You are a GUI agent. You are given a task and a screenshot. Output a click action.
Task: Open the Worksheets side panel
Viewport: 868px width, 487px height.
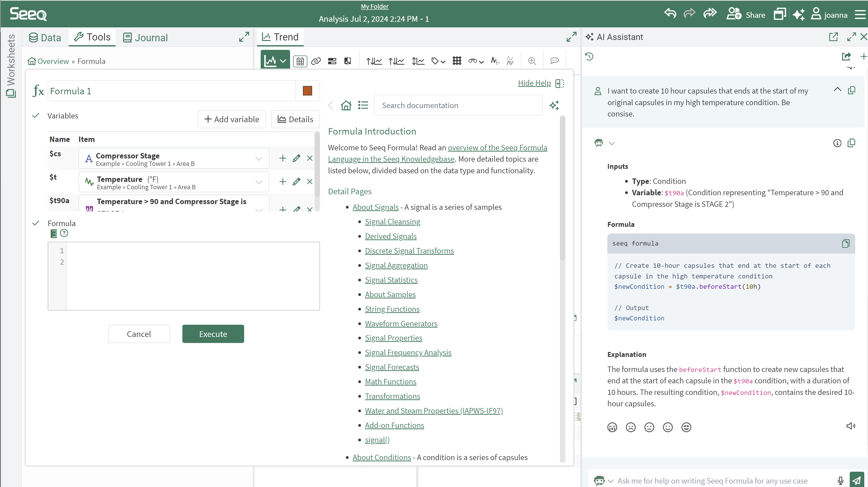(11, 66)
